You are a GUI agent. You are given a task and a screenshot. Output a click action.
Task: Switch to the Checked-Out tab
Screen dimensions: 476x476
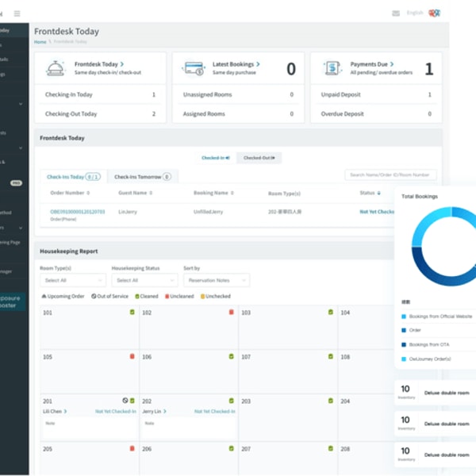[259, 158]
